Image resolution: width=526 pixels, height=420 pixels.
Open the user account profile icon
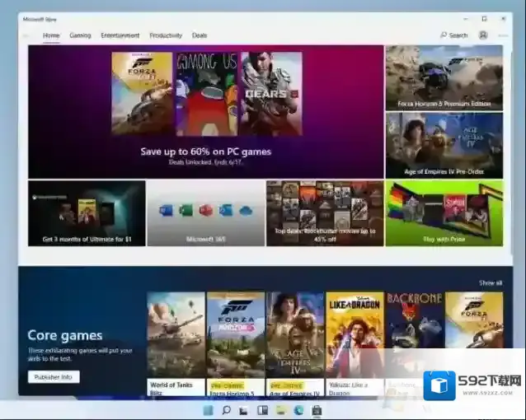coord(483,35)
